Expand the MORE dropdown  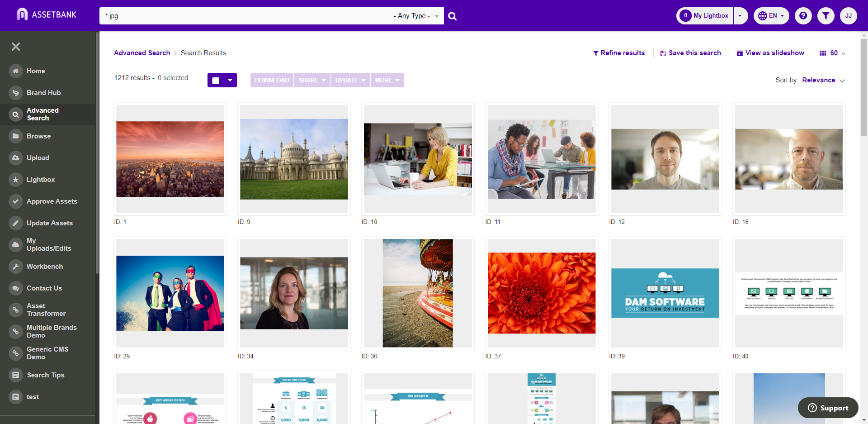click(x=387, y=80)
